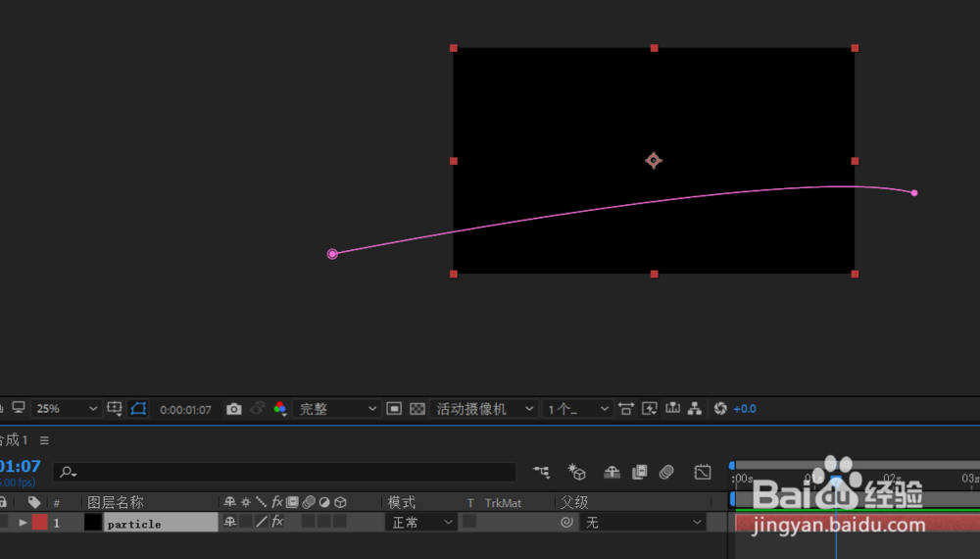The height and width of the screenshot is (559, 980).
Task: Expand the particle layer properties triangle
Action: pos(23,523)
